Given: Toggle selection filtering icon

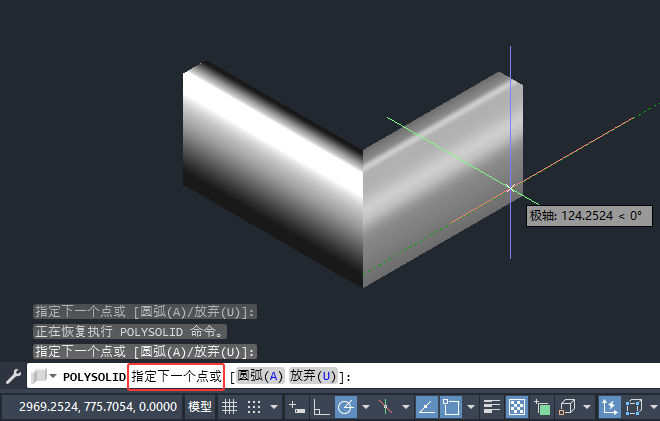Looking at the screenshot, I should [634, 407].
